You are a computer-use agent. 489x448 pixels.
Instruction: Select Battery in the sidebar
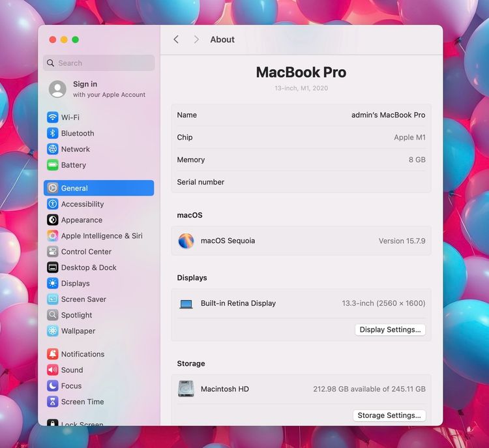click(99, 165)
